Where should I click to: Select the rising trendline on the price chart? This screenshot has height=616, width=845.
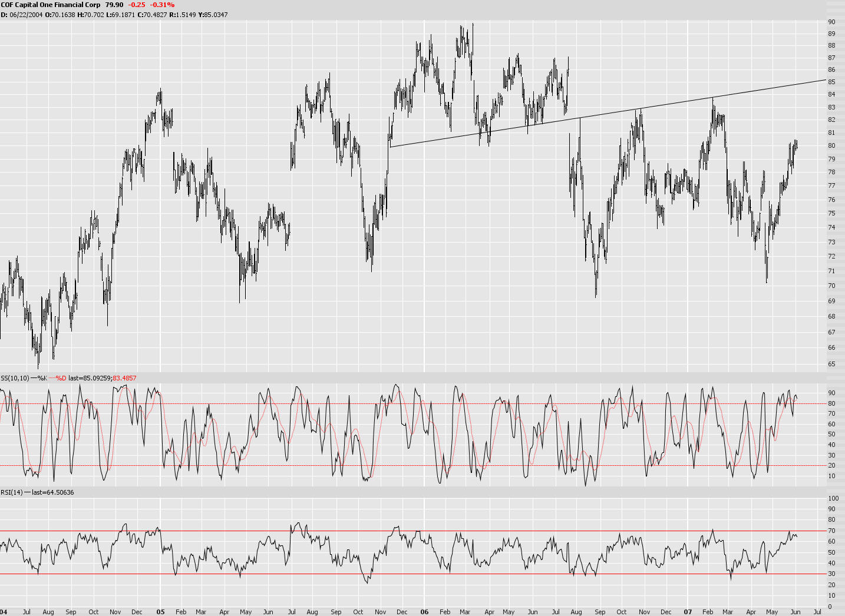(x=607, y=113)
